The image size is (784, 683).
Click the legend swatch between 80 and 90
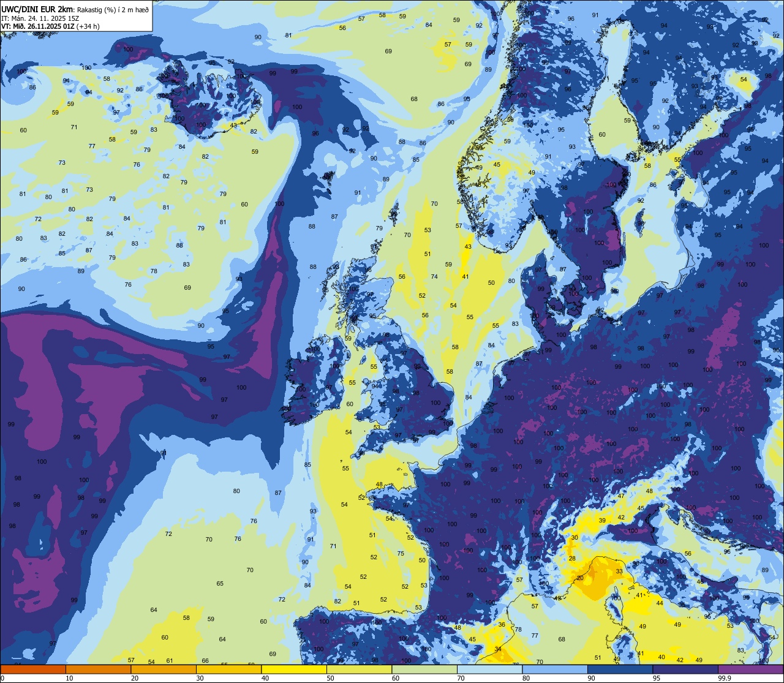point(555,669)
